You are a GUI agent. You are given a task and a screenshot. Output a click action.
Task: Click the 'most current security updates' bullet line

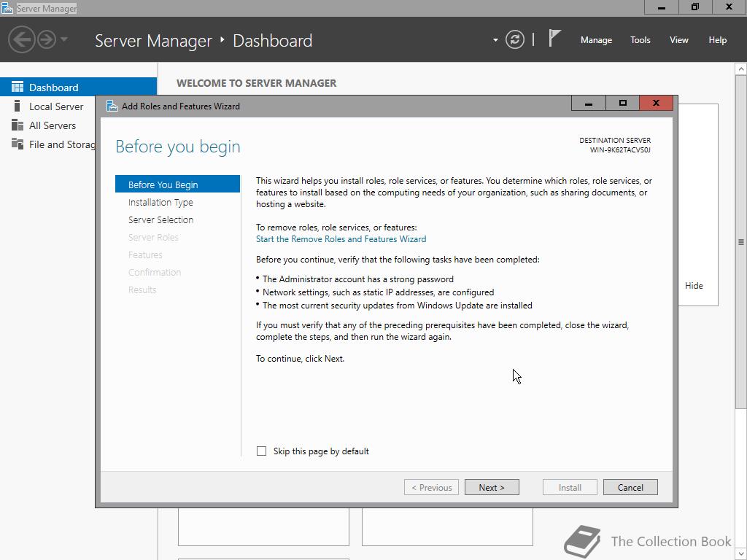(398, 306)
